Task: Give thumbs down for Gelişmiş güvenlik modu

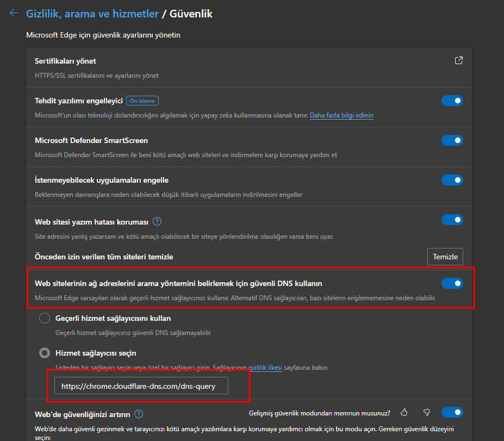Action: [x=427, y=412]
